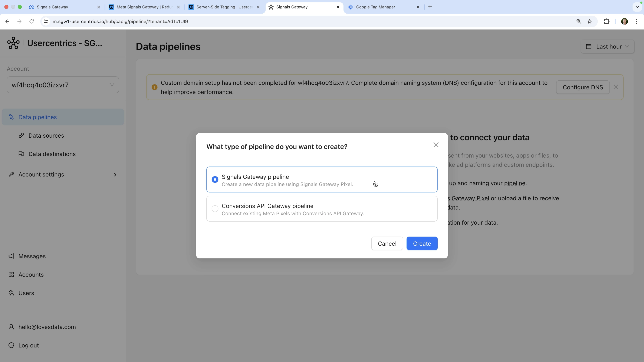
Task: Go to Users in the sidebar
Action: (26, 293)
